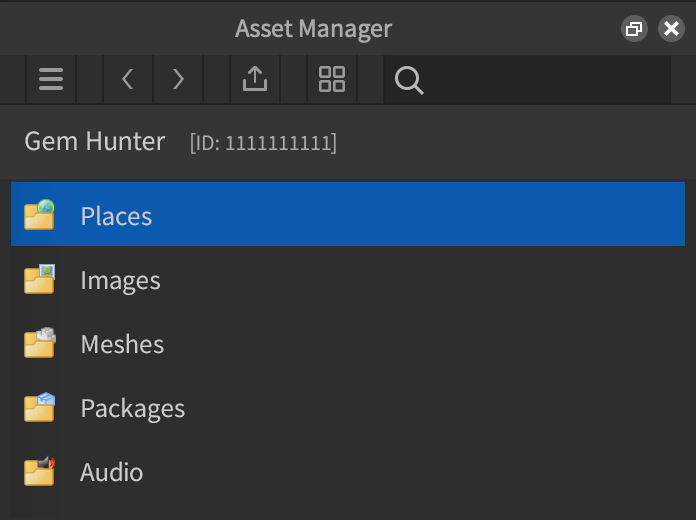Screen dimensions: 696x520
Task: Undock the Asset Manager panel
Action: [x=633, y=29]
